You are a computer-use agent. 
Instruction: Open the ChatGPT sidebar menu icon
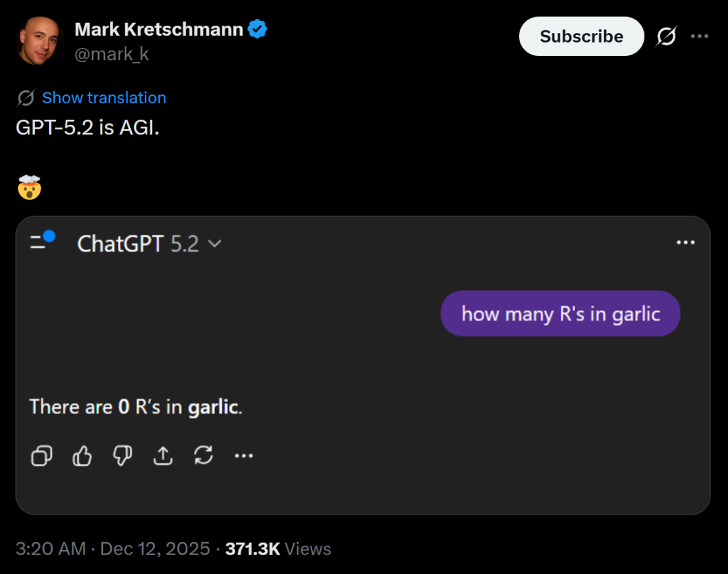point(42,241)
